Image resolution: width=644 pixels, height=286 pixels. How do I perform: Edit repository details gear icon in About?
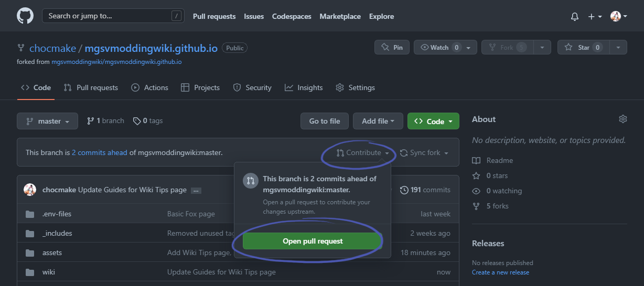[623, 119]
